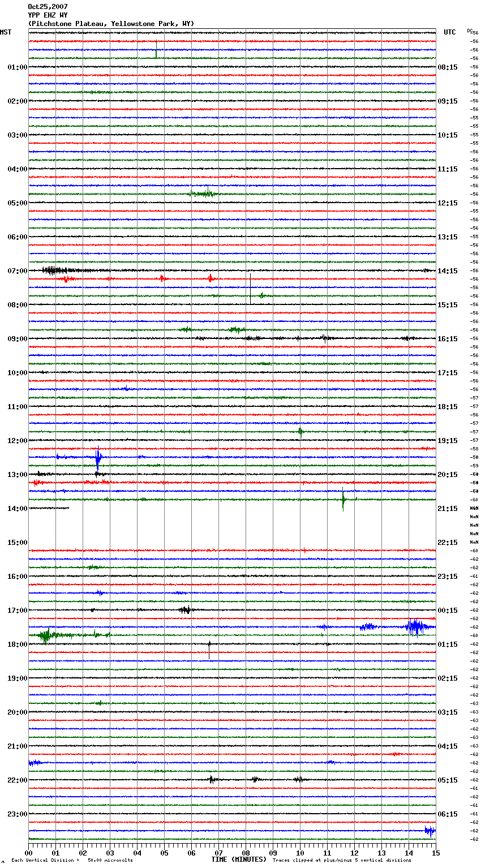Screen dimensions: 481x868
Task: Click the 22:15 UTC time label
Action: click(448, 543)
